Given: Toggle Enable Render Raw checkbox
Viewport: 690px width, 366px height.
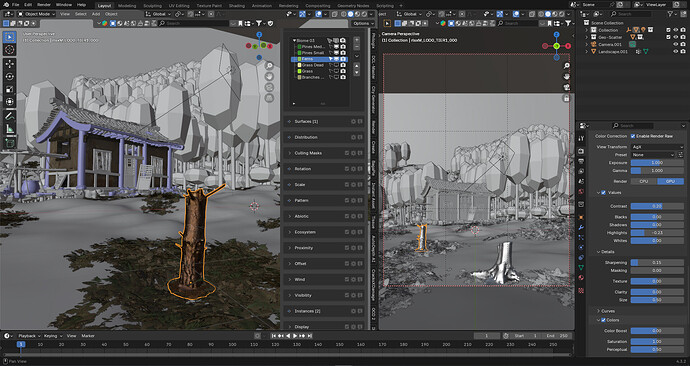Looking at the screenshot, I should pyautogui.click(x=633, y=136).
